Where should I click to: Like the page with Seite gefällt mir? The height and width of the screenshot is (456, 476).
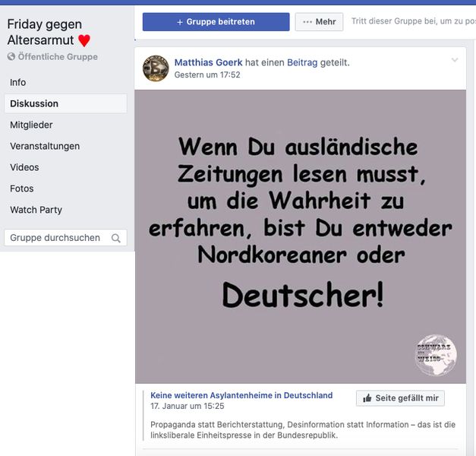(400, 398)
